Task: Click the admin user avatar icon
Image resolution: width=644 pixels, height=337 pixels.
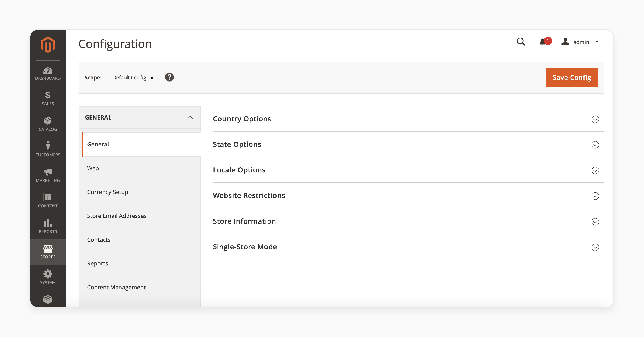Action: pos(565,42)
